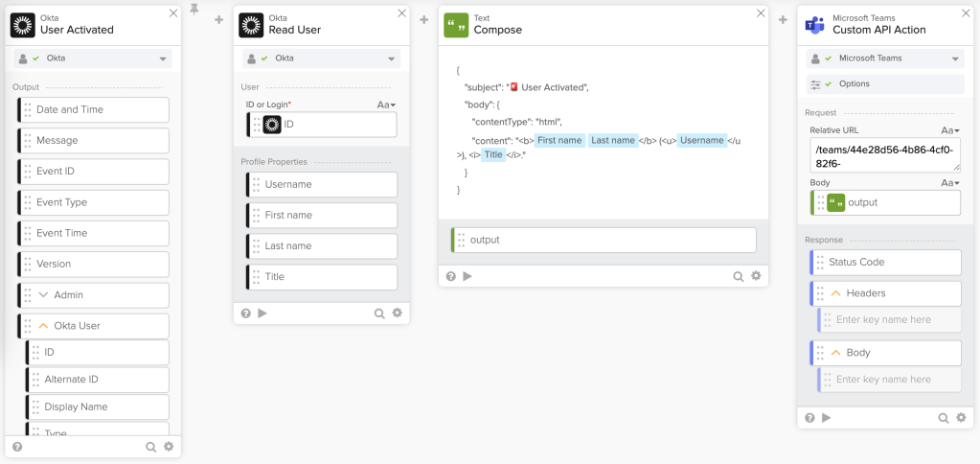The height and width of the screenshot is (464, 980).
Task: Collapse the Okta User output group
Action: 43,326
